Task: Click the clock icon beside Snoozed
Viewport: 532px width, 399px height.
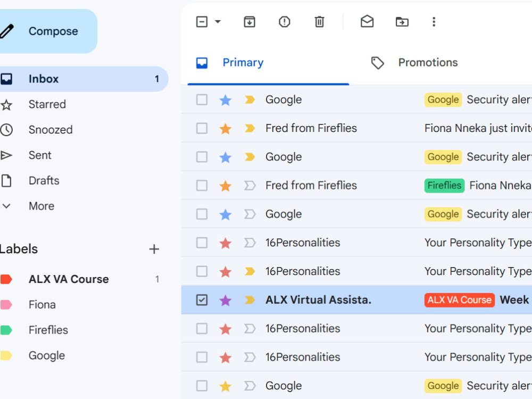Action: (6, 130)
